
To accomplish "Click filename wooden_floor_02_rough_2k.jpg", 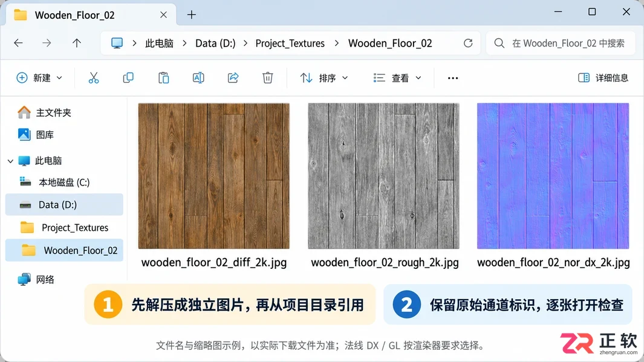I will (385, 262).
